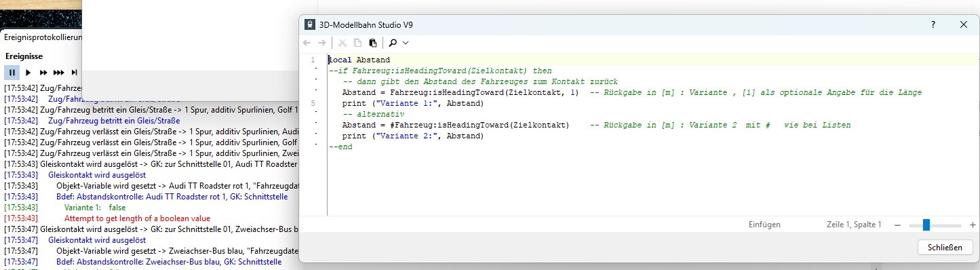Click the copy icon in editor toolbar
Screen dimensions: 980x270
(x=357, y=43)
